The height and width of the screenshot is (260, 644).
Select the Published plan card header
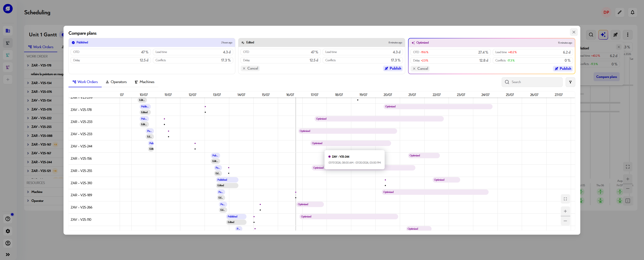coord(152,43)
